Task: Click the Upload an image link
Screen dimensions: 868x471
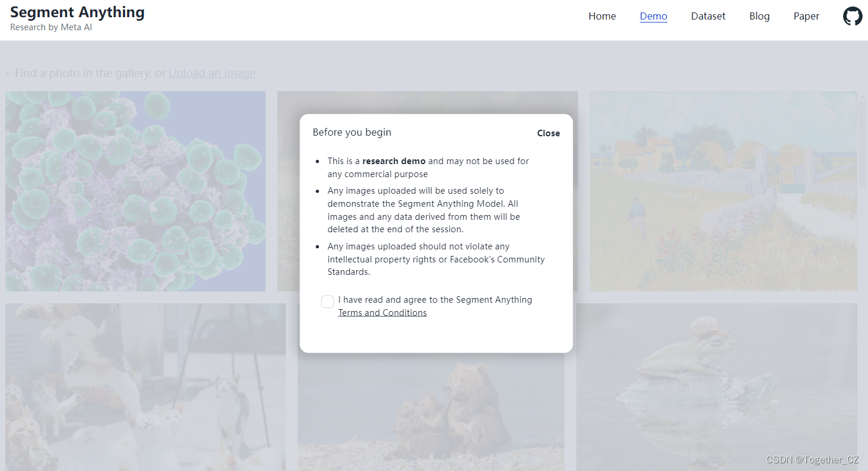Action: [212, 73]
